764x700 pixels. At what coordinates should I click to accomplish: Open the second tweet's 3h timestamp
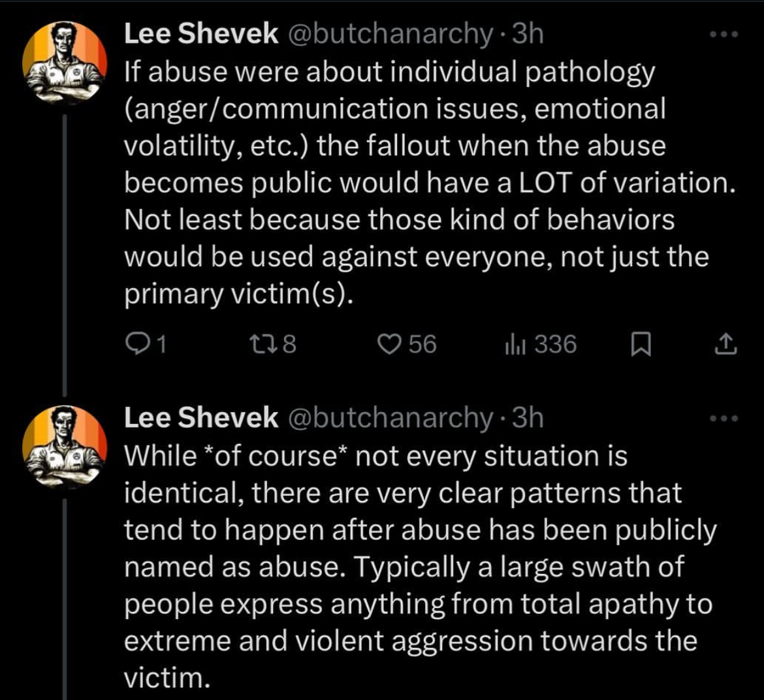click(x=528, y=418)
